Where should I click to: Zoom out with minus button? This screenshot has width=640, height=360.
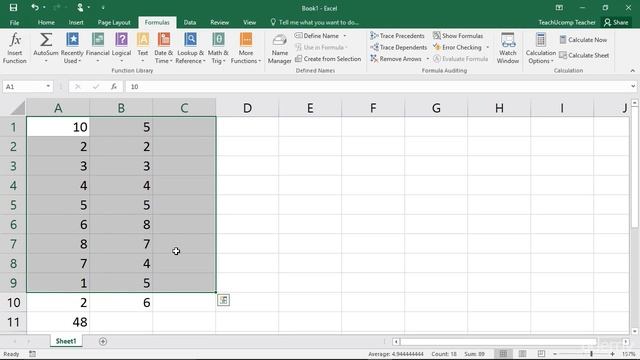coord(555,354)
